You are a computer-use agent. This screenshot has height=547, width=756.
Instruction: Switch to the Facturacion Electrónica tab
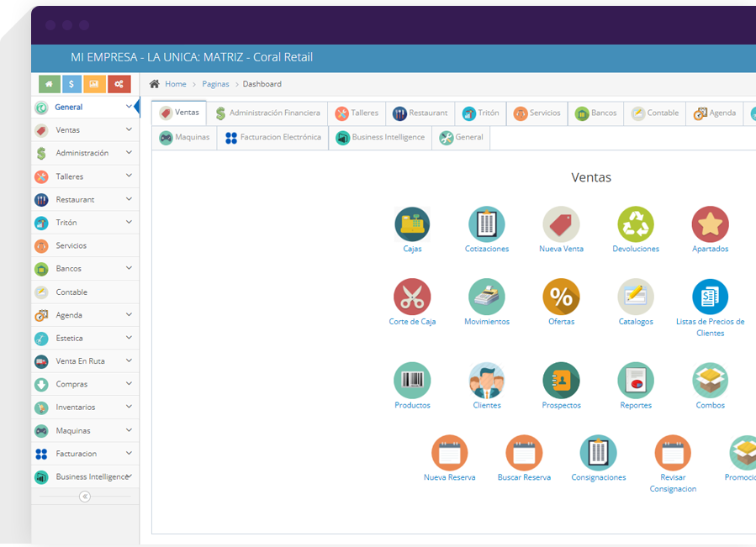[273, 137]
